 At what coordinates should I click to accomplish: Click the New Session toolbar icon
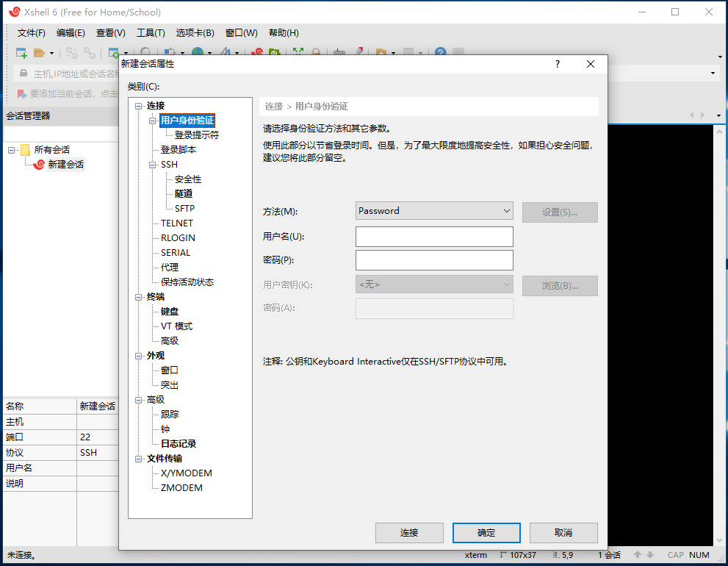tap(21, 52)
